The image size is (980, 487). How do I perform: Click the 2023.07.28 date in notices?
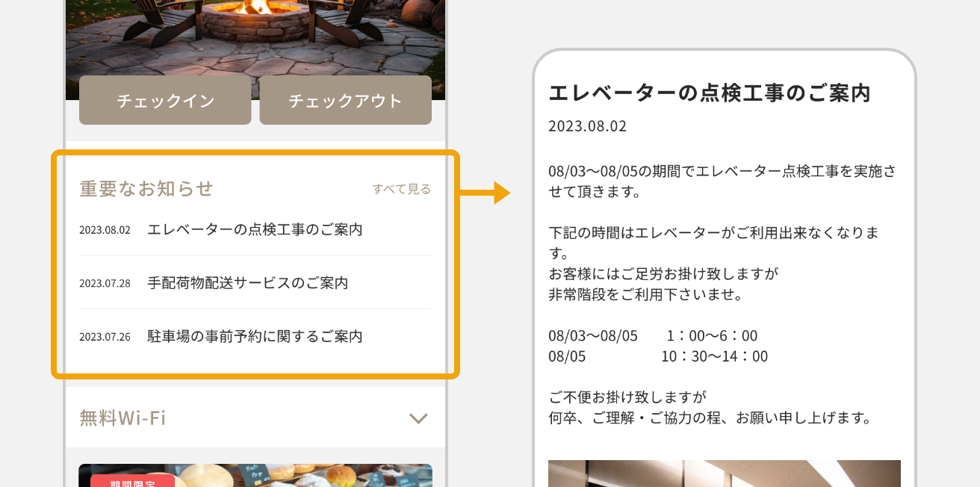coord(105,284)
